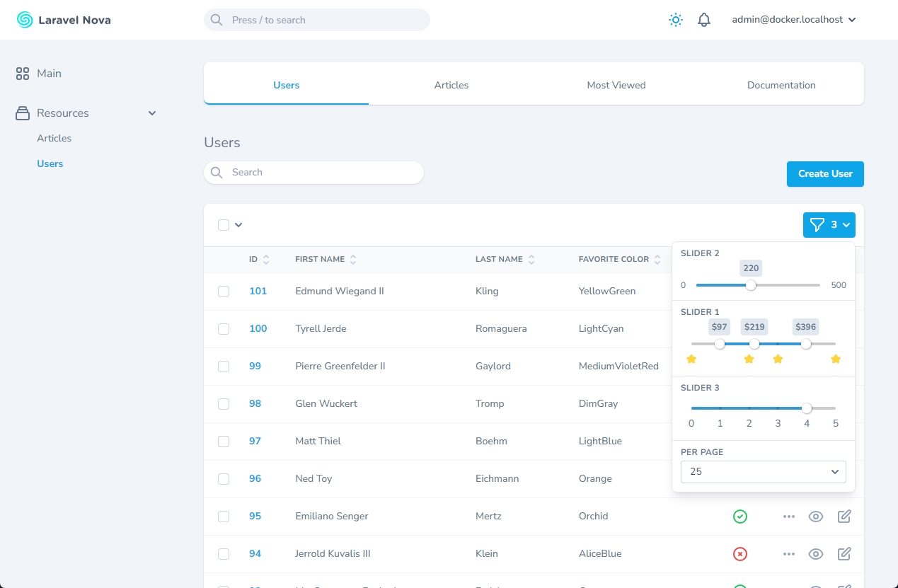The height and width of the screenshot is (588, 898).
Task: Click the Create User button
Action: 825,173
